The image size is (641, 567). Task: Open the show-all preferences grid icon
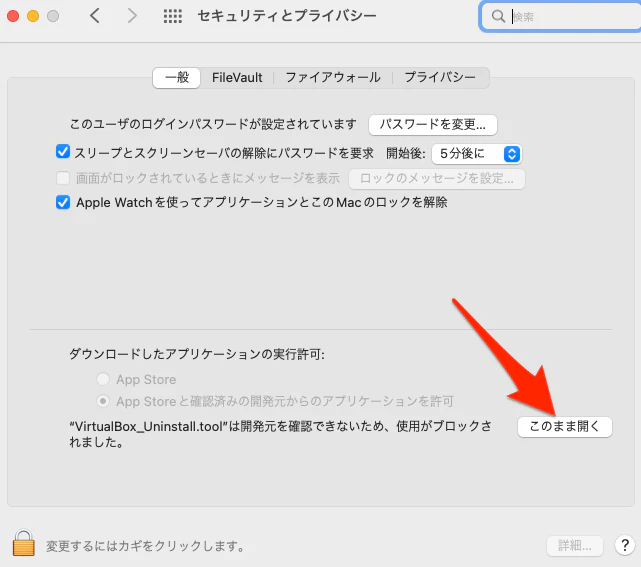173,16
